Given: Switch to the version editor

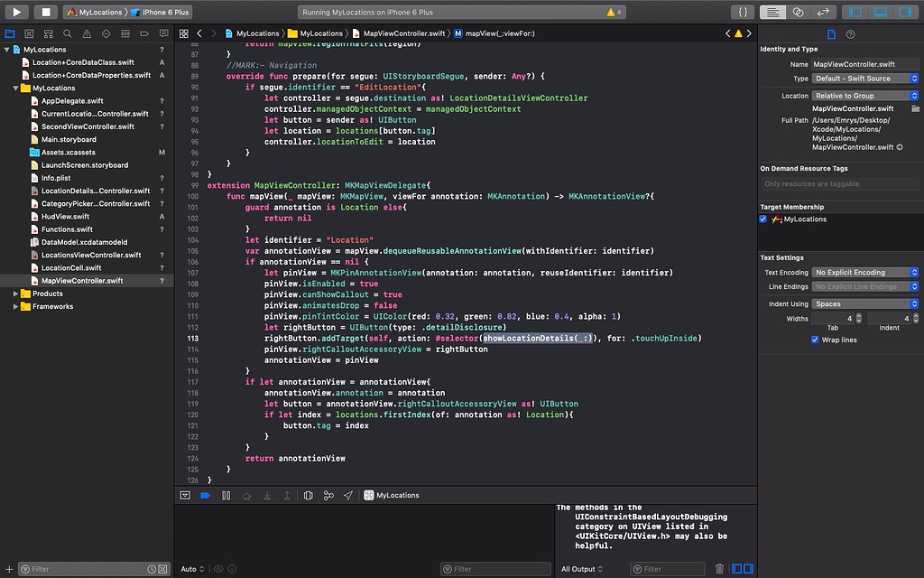Looking at the screenshot, I should 823,12.
